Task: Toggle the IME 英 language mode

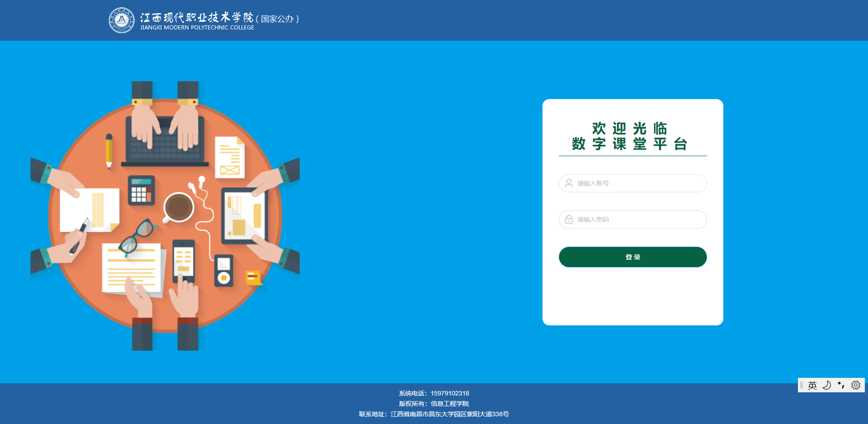Action: tap(812, 385)
